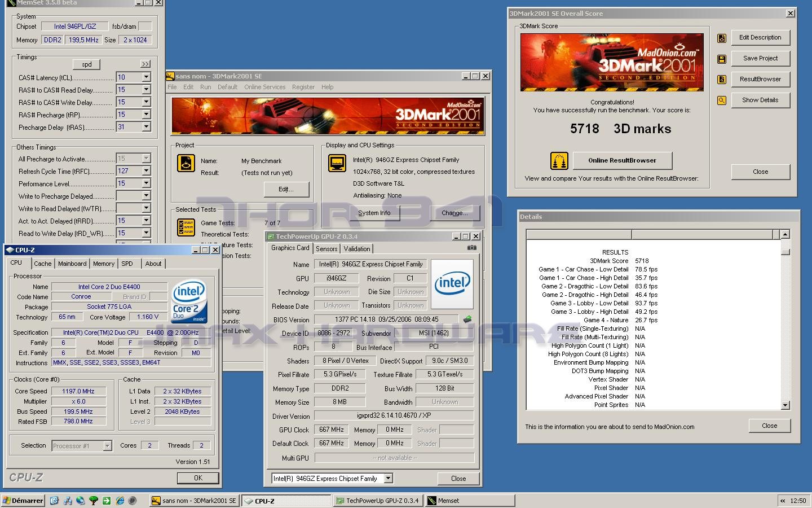Open the Online Services menu in 3DMark2001

coord(264,87)
